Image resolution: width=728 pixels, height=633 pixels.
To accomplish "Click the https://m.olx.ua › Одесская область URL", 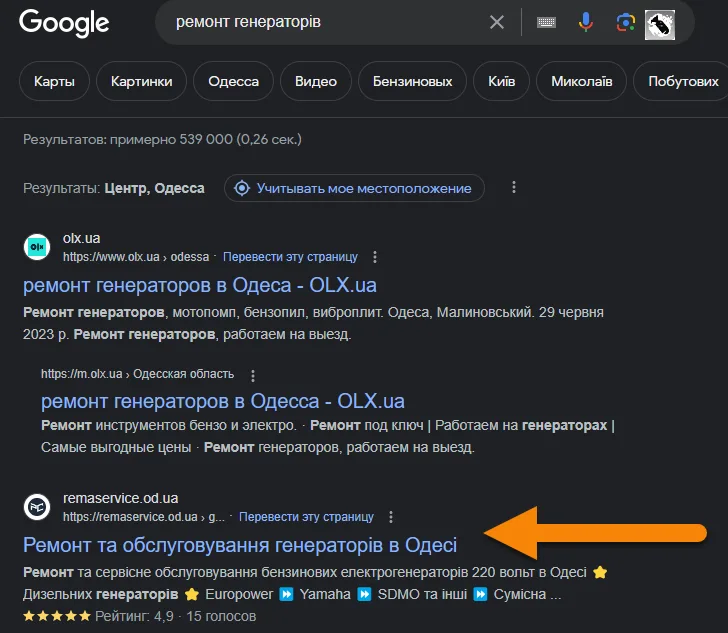I will [137, 374].
